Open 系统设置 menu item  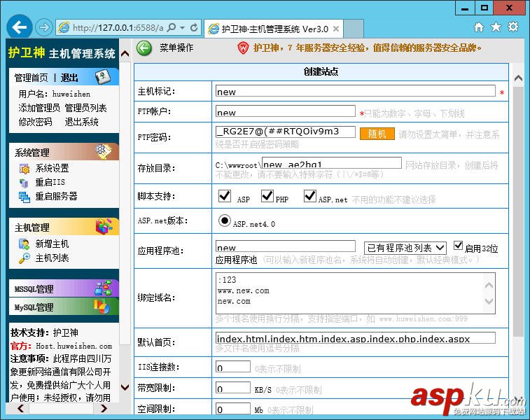(x=52, y=168)
